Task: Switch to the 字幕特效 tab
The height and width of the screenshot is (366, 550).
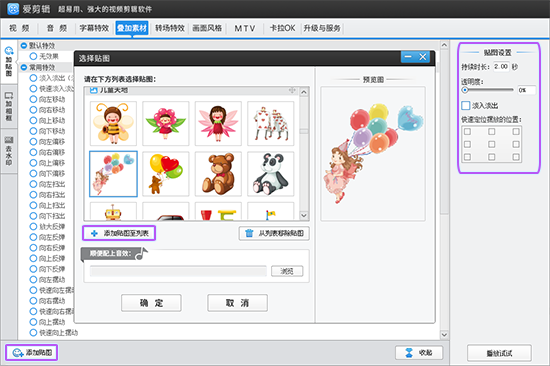Action: coord(94,28)
